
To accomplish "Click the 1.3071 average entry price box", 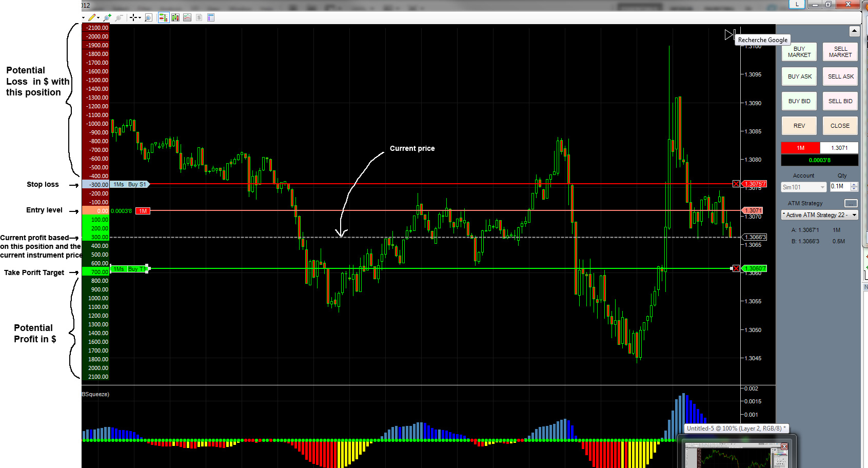I will pos(839,148).
